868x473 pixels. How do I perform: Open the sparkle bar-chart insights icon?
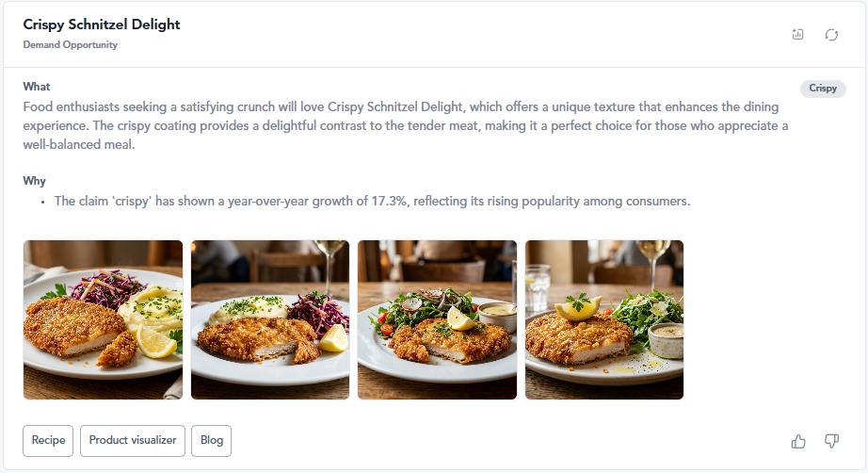pos(797,34)
